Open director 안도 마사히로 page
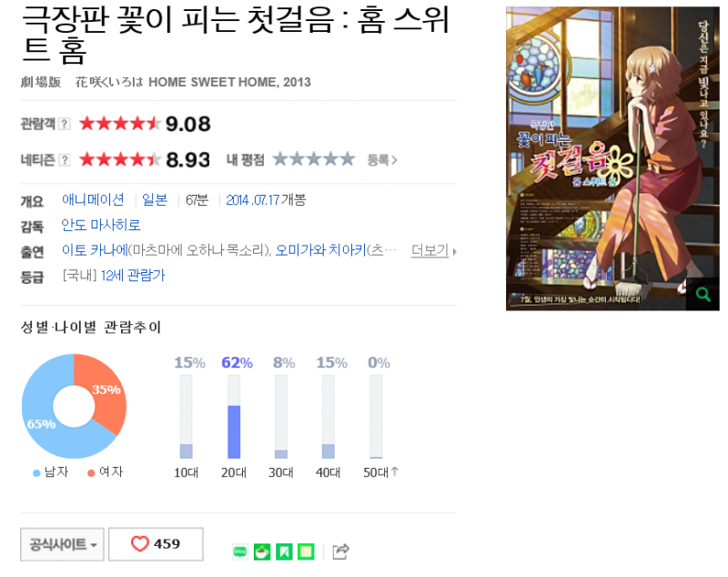This screenshot has width=728, height=577. point(101,225)
